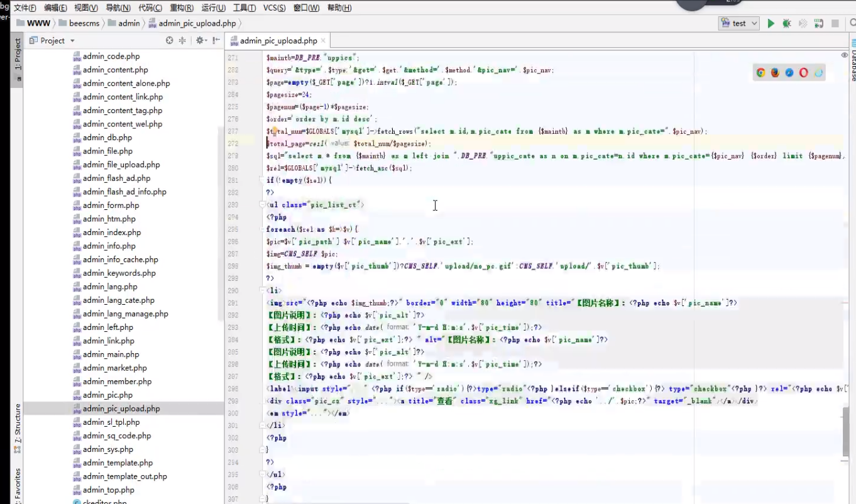Click the scroll-from-source target icon

(x=169, y=40)
